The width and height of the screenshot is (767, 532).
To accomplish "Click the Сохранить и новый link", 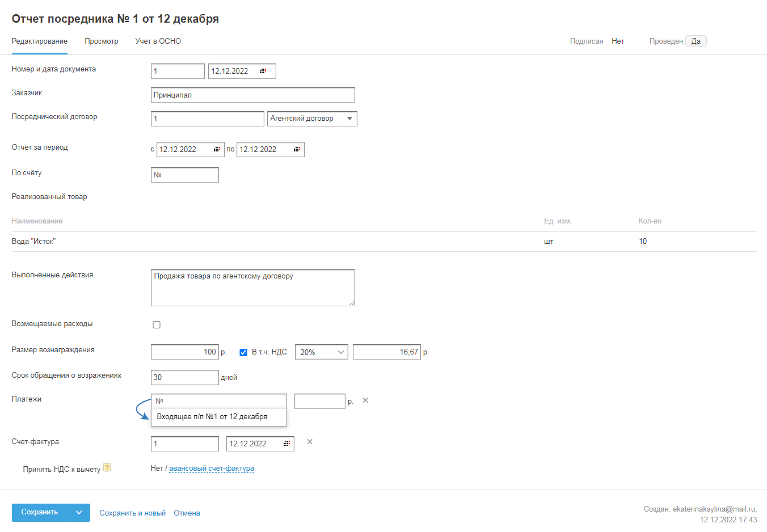I will click(133, 513).
